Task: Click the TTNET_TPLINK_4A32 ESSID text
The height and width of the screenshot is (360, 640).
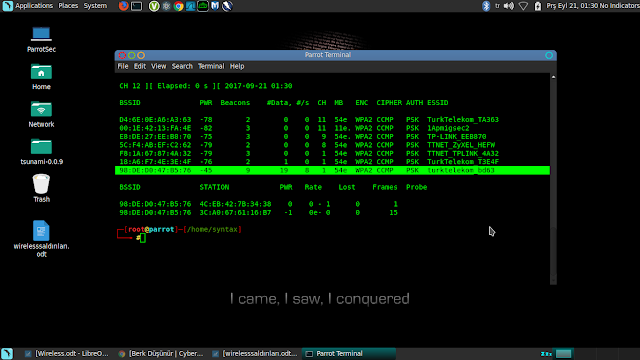Action: (x=463, y=153)
